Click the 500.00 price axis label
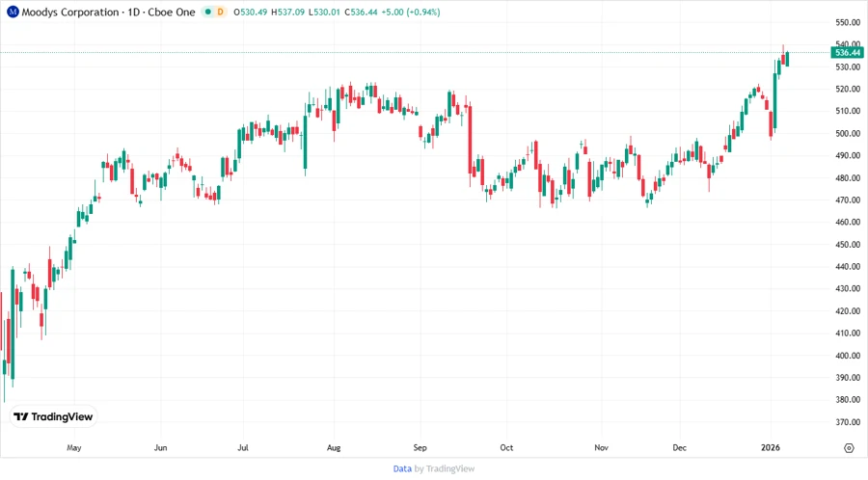Screen dimensions: 868x480 848,133
